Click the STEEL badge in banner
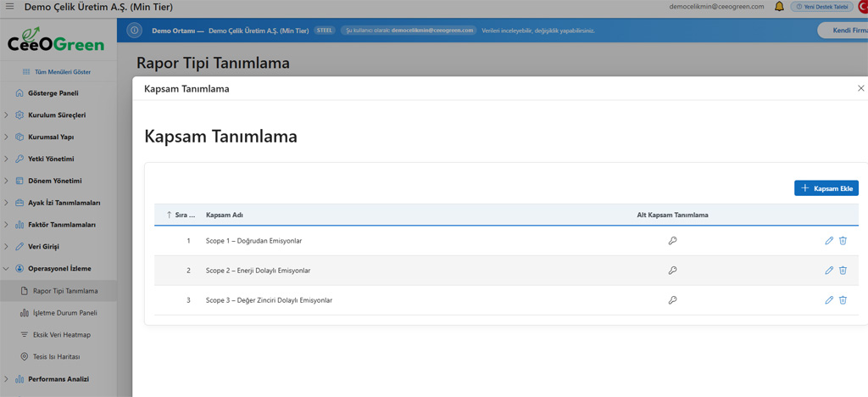868x397 pixels. (325, 31)
